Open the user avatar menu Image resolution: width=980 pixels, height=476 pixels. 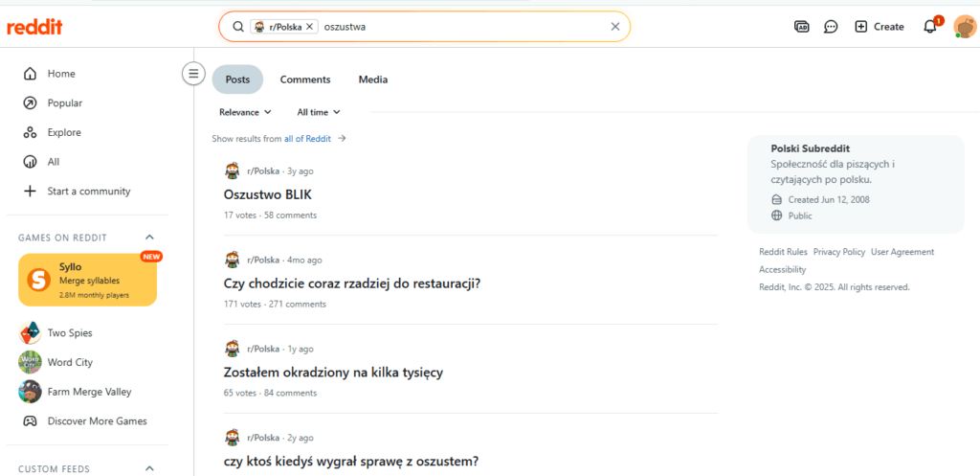[x=964, y=27]
